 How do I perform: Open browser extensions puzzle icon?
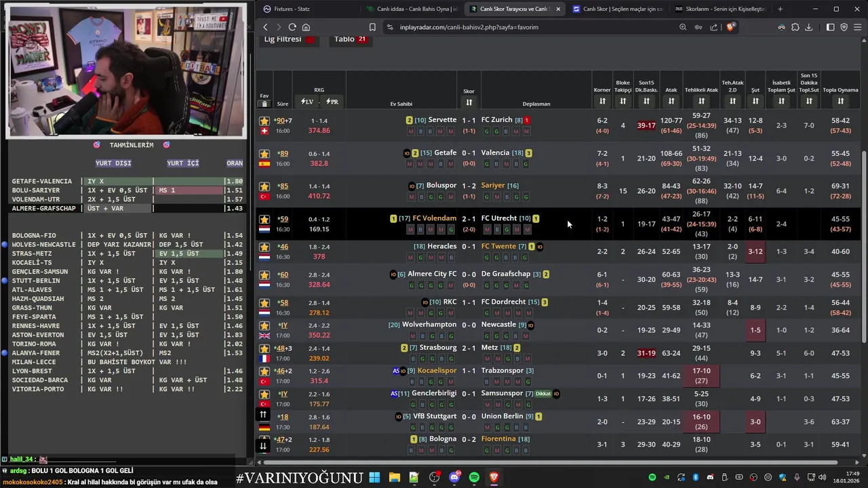coord(795,27)
